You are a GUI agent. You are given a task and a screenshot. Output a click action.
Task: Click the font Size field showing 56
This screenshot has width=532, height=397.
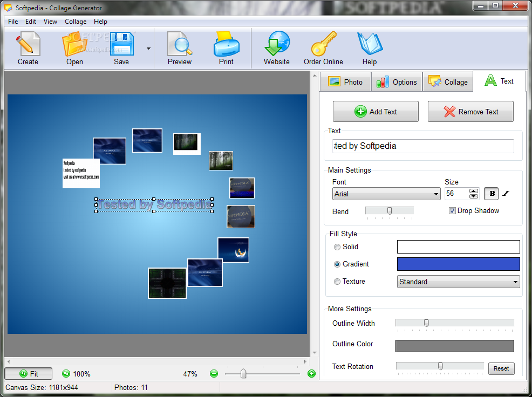point(456,194)
